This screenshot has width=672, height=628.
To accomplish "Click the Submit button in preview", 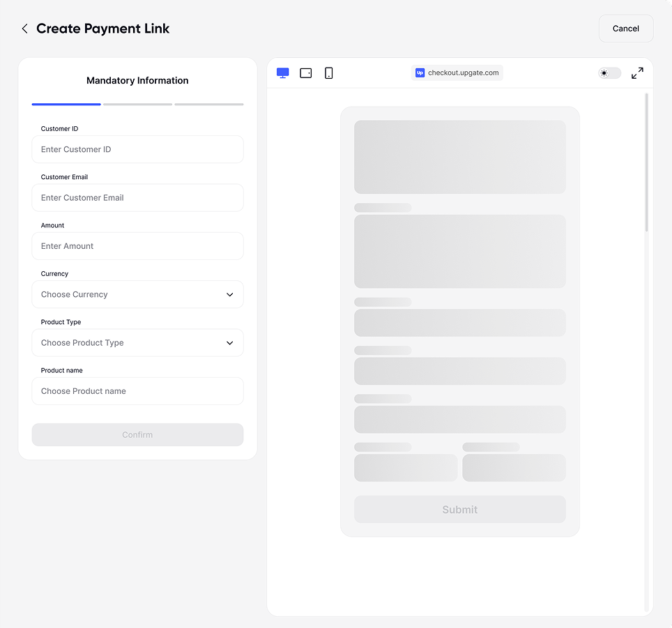I will pos(460,510).
